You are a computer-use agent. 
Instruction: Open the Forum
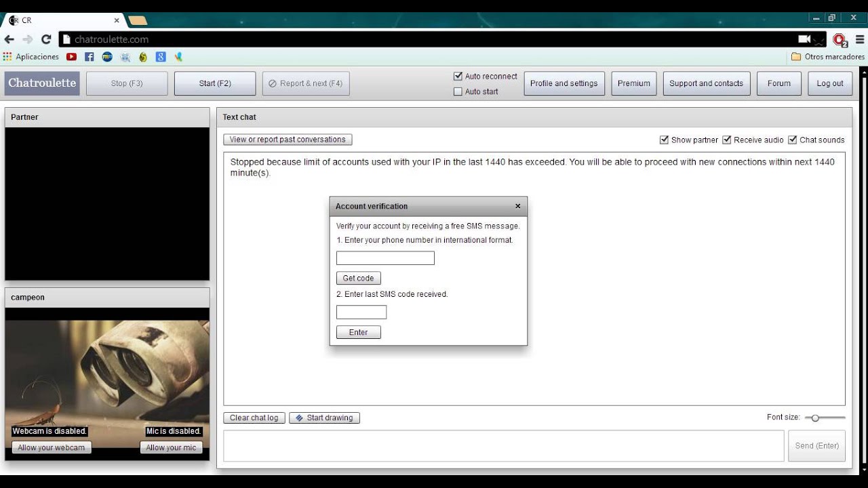[779, 83]
